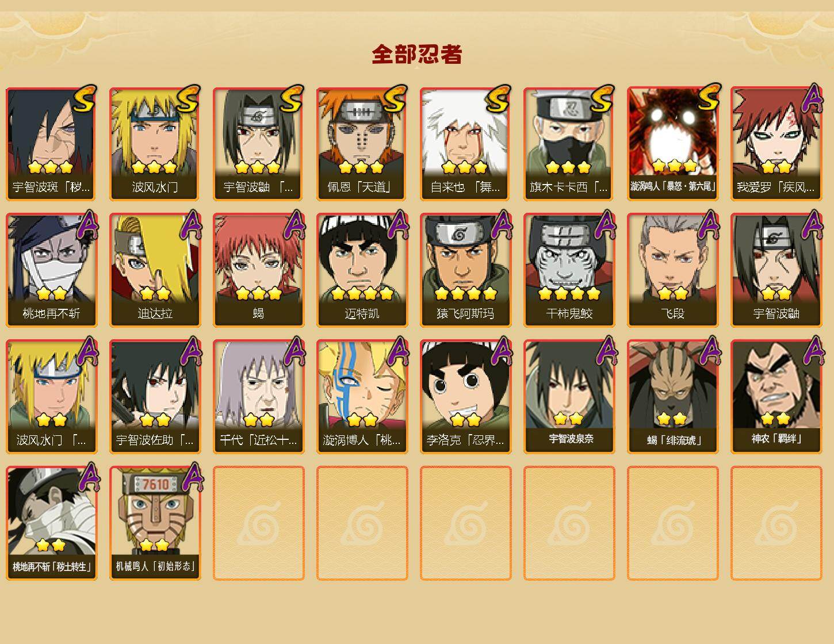
Task: Pick the 神农「羁绊」 ninja card
Action: [776, 397]
